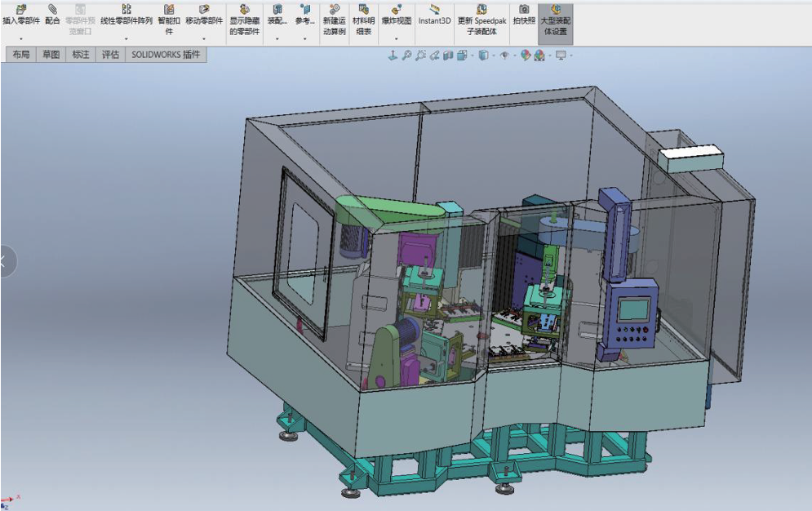This screenshot has width=812, height=511.
Task: Click the left-edge collapse arrow handle
Action: 4,262
